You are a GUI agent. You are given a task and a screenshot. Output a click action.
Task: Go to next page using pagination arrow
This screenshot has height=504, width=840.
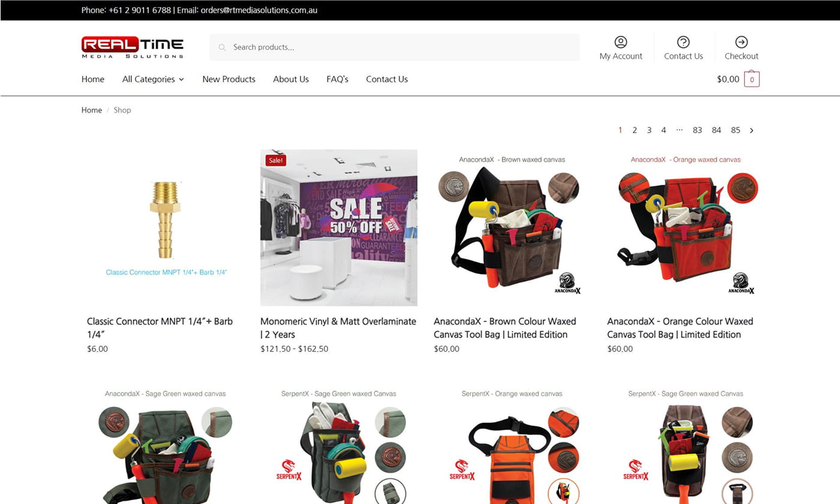tap(751, 130)
